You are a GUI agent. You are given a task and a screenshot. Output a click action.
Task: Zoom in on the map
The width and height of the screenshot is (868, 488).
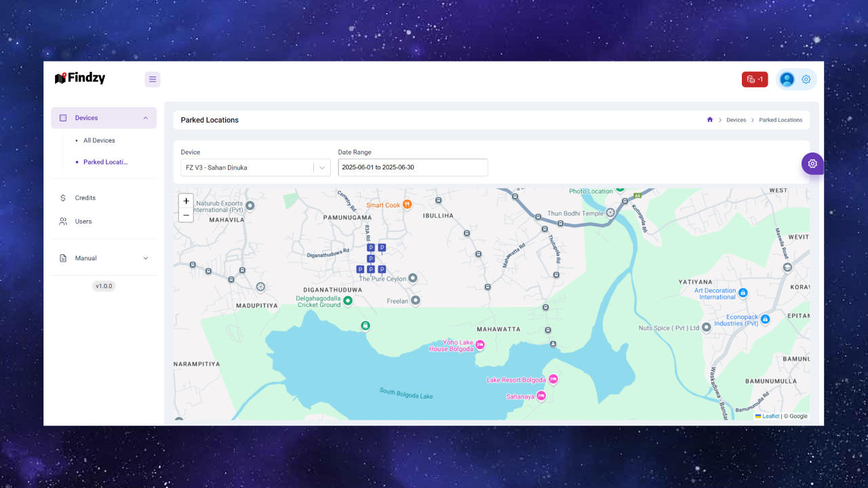click(186, 201)
